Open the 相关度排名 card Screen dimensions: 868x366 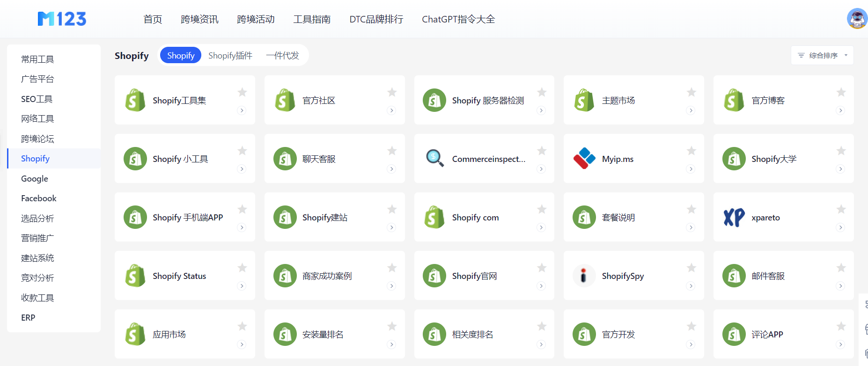pyautogui.click(x=484, y=334)
